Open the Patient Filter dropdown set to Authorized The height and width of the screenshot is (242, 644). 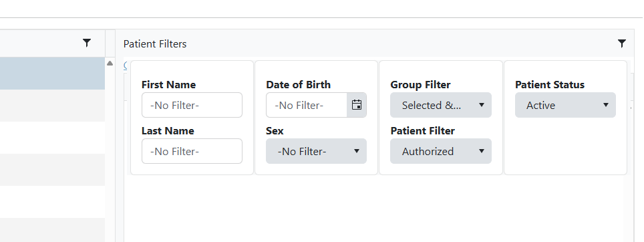441,151
